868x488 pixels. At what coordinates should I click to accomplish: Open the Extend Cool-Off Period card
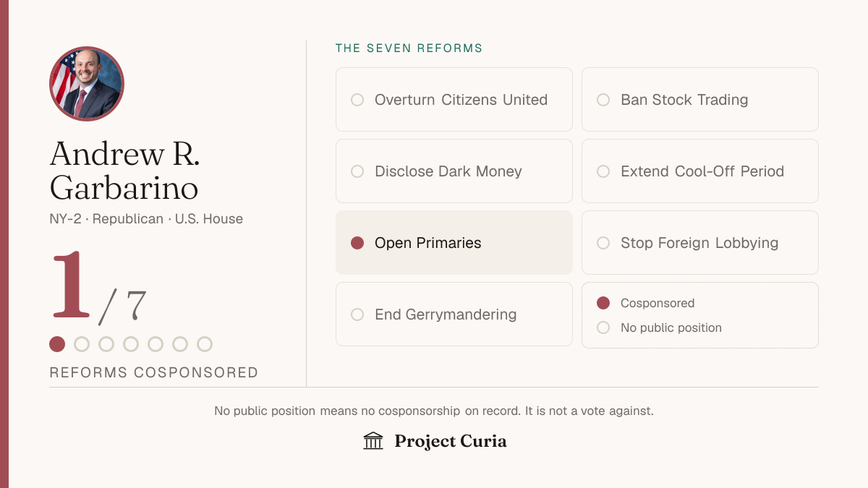(700, 171)
